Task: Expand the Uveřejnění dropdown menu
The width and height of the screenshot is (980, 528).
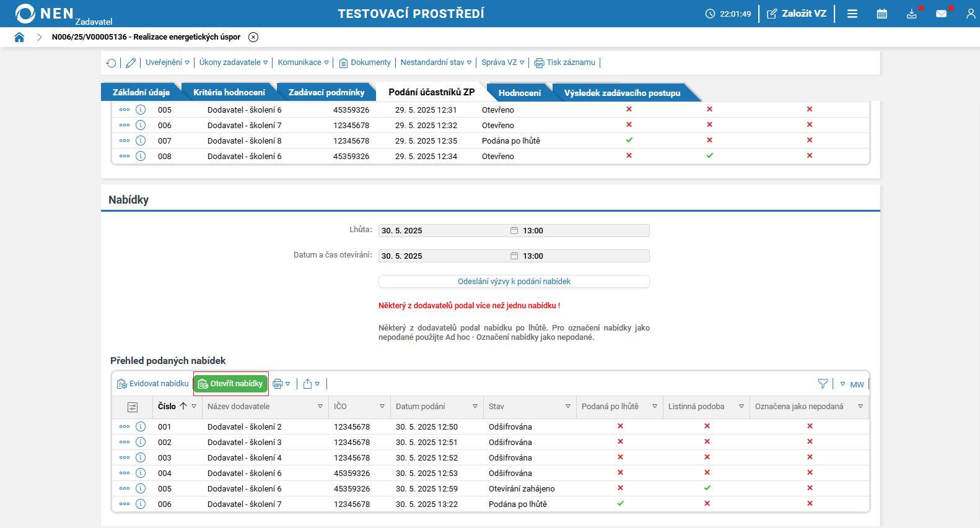Action: point(167,63)
